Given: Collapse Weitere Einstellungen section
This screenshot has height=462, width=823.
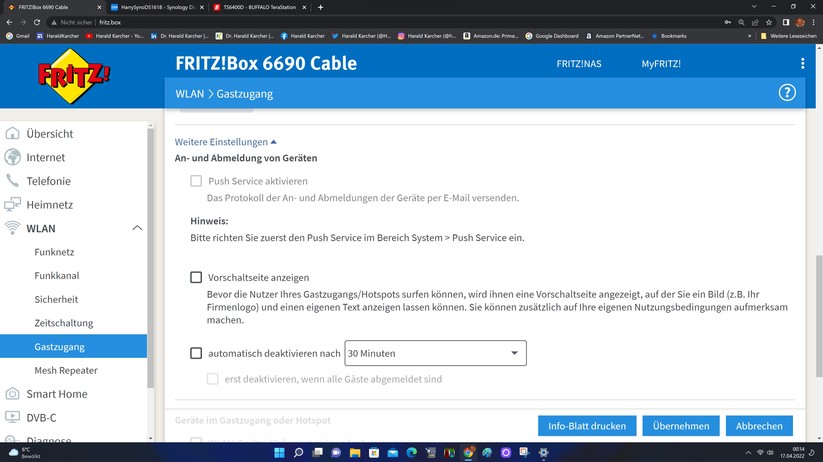Looking at the screenshot, I should [x=226, y=142].
